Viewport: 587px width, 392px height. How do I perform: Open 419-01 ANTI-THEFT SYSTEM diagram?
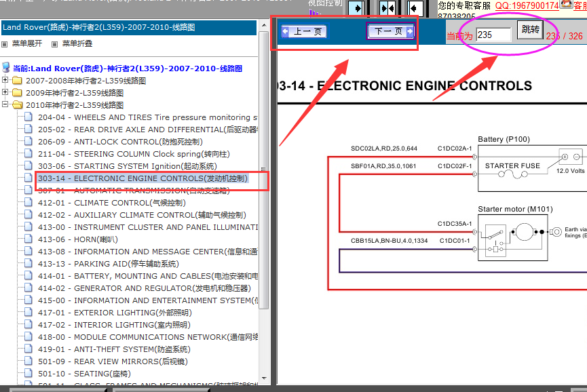pyautogui.click(x=114, y=349)
